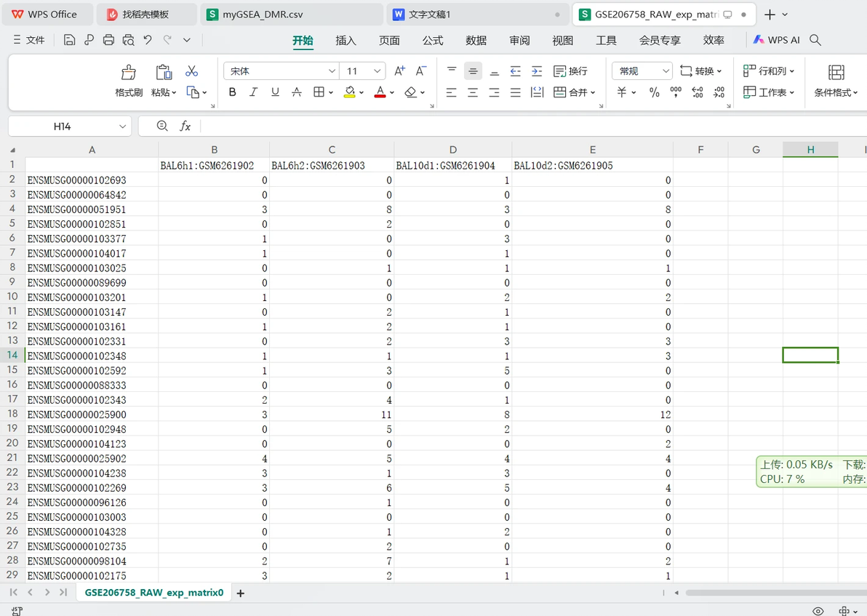The image size is (867, 616).
Task: Click the zoom magnifier in formula bar
Action: click(162, 126)
